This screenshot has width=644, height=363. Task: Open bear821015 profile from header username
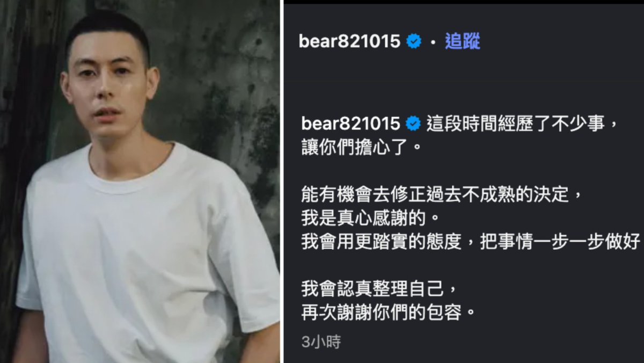[349, 41]
